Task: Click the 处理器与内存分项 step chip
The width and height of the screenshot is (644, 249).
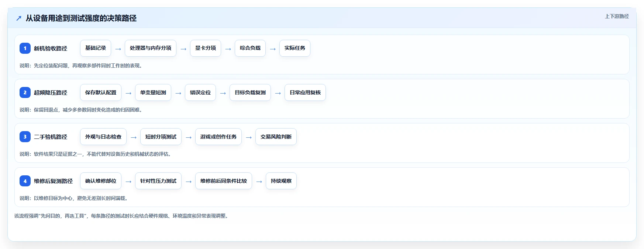Action: point(151,48)
